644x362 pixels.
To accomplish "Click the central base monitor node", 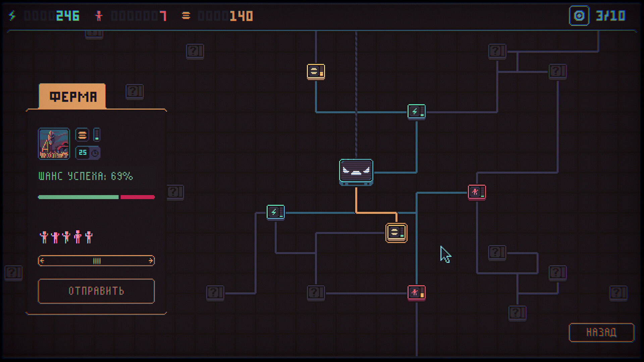I will 356,172.
